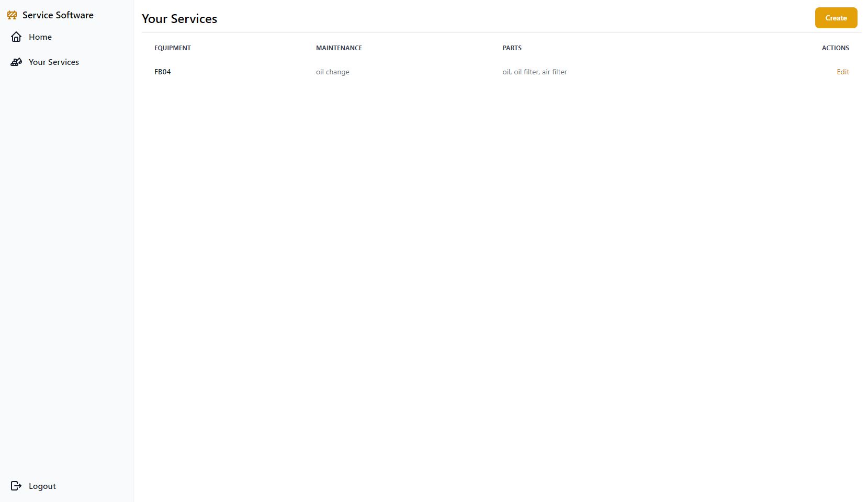Viewport: 868px width, 502px height.
Task: Select the FB04 equipment row
Action: pos(162,72)
